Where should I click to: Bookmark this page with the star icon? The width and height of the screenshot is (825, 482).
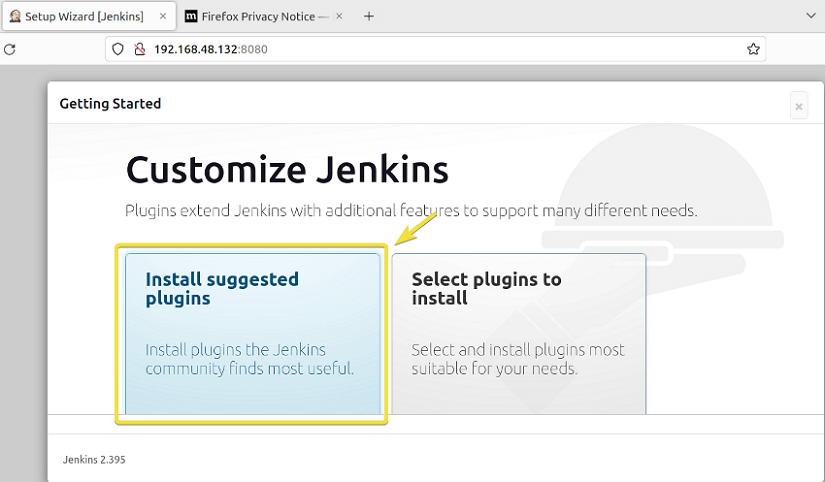pyautogui.click(x=753, y=49)
